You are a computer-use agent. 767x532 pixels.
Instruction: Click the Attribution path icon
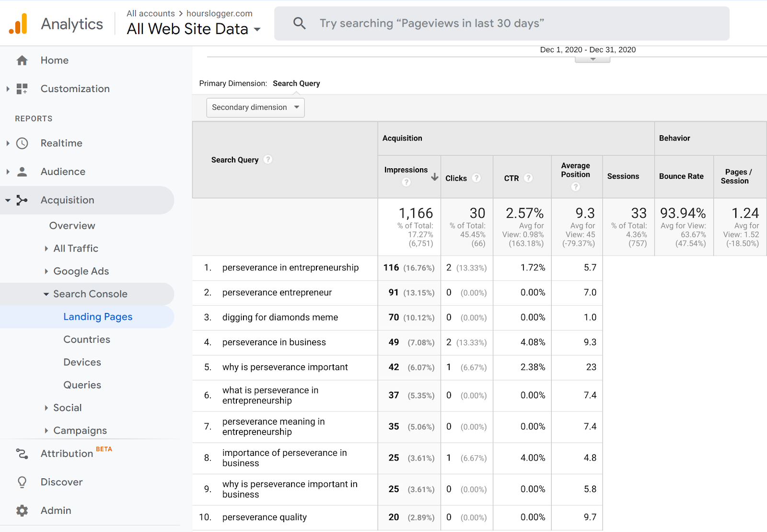tap(22, 453)
